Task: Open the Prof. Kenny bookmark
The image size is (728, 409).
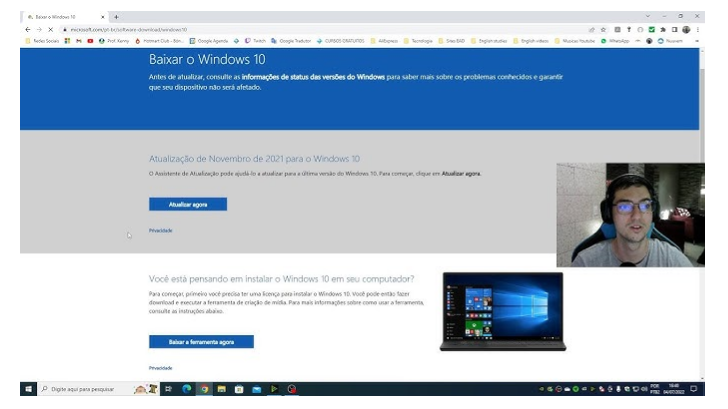Action: 114,41
